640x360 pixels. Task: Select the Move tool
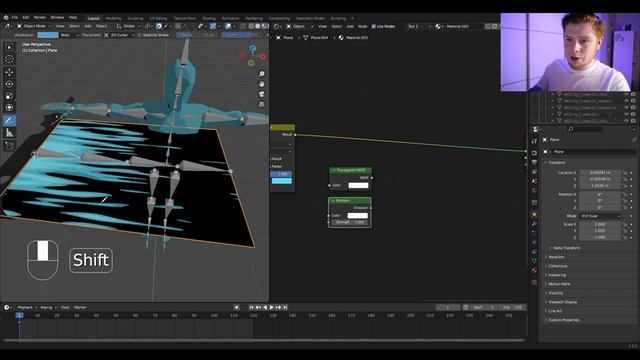pos(9,72)
